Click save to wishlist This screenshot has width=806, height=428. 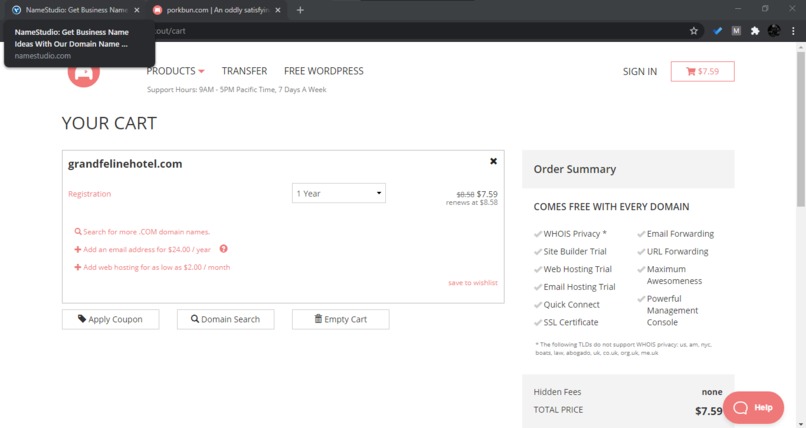473,283
